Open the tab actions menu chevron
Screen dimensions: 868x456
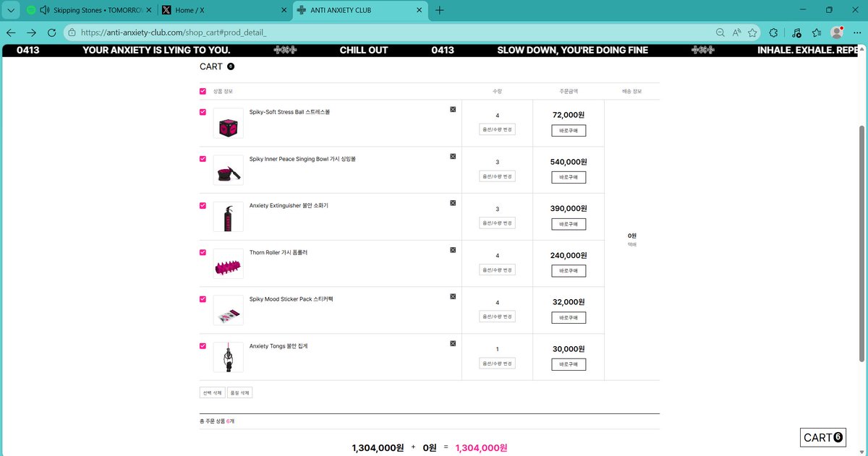[10, 10]
